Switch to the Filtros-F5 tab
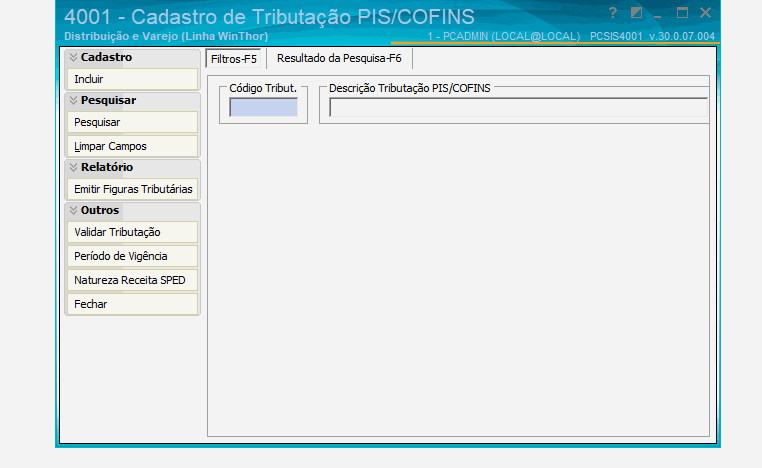Screen dimensions: 762x468 click(x=233, y=59)
